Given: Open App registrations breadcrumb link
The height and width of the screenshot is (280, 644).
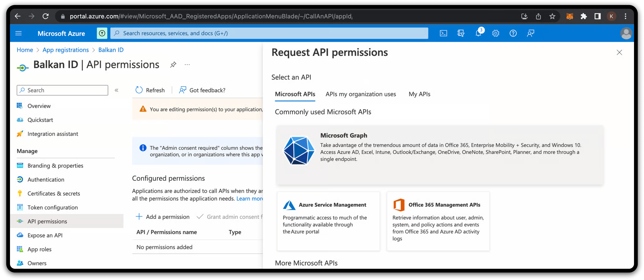Looking at the screenshot, I should click(x=66, y=50).
